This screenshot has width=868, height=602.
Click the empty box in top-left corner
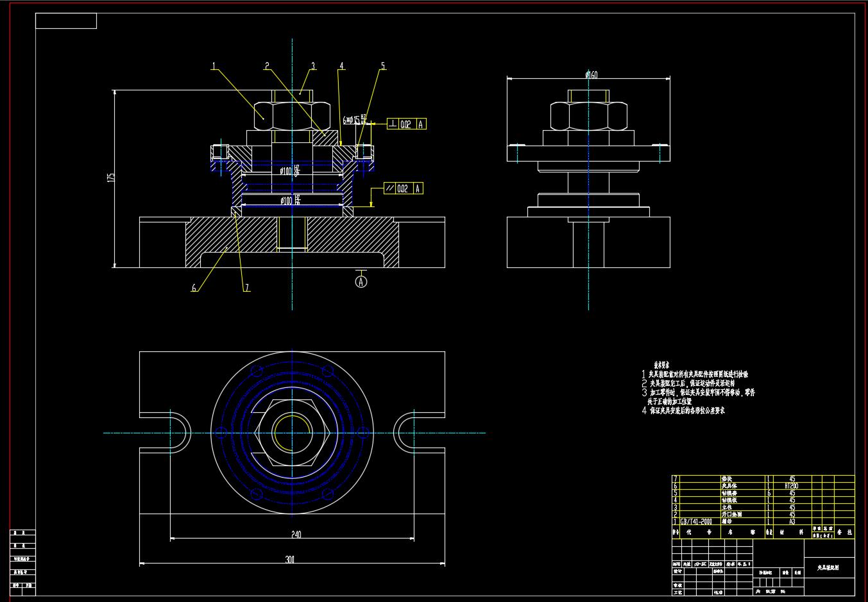click(x=66, y=21)
